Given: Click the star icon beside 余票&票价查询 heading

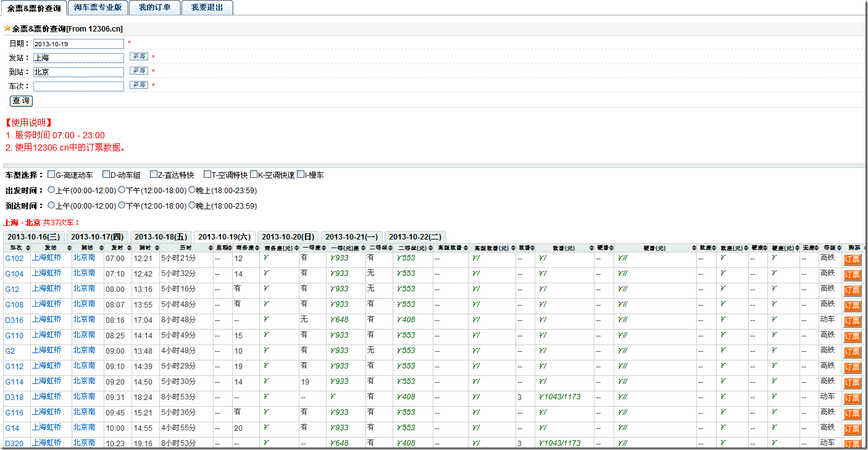Looking at the screenshot, I should point(7,28).
